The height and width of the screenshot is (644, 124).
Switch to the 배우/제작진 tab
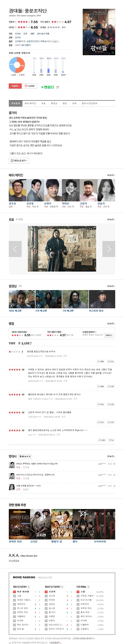(x=30, y=103)
